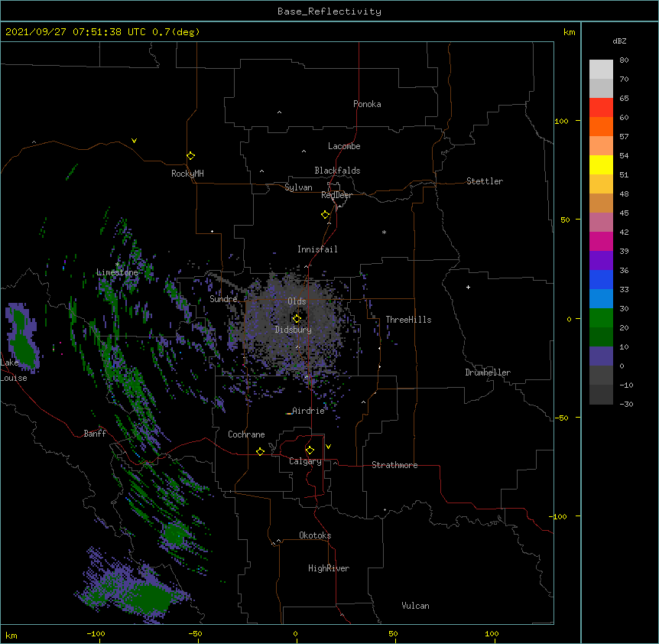Select the 39 dBZ purple legend swatch
This screenshot has width=659, height=644.
pos(601,261)
